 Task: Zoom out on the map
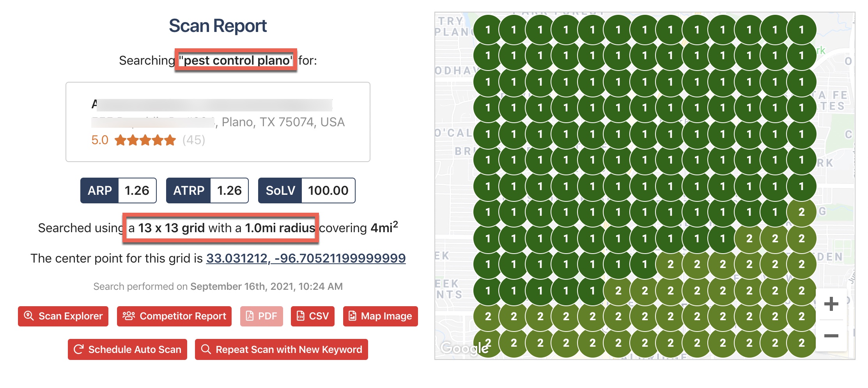(831, 336)
